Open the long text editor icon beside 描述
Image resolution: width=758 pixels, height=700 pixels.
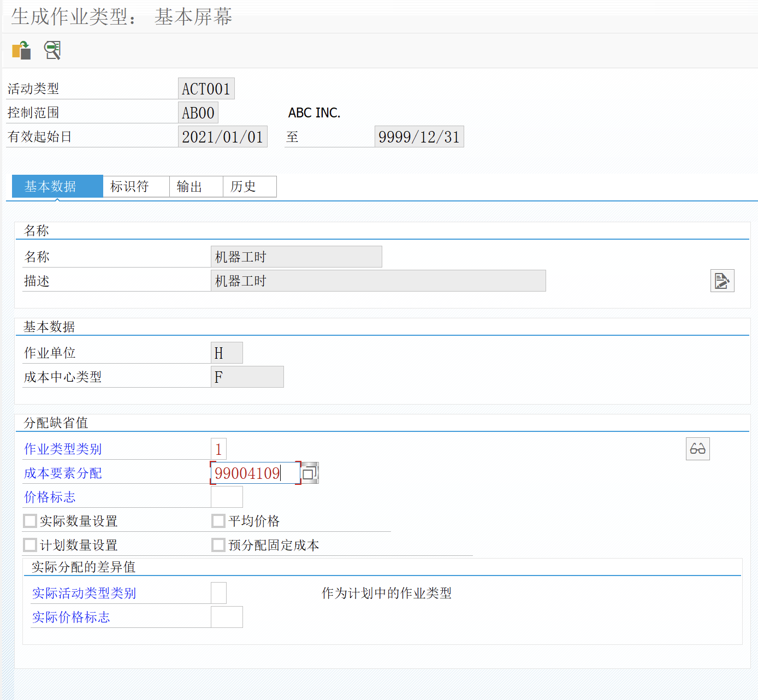coord(722,281)
